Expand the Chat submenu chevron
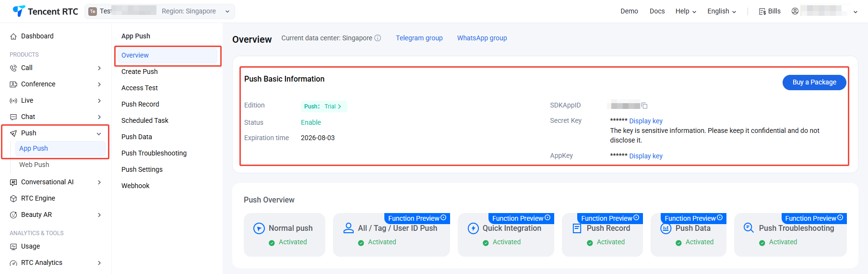The image size is (868, 274). pos(99,117)
